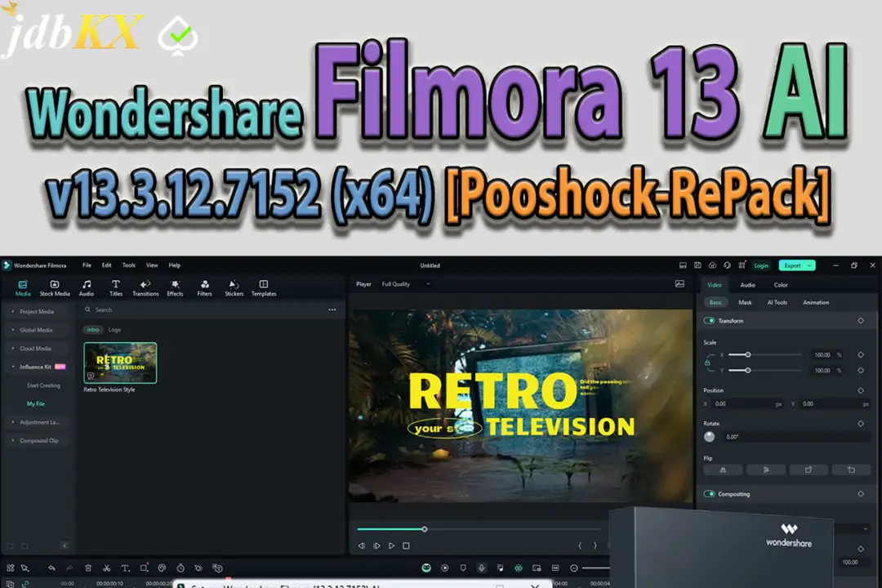The height and width of the screenshot is (588, 882).
Task: Toggle the Rotate keyframe diamond
Action: point(861,423)
